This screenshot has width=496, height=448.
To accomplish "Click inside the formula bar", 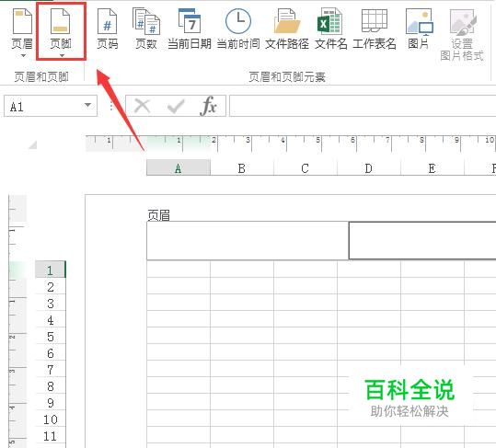I will (363, 106).
